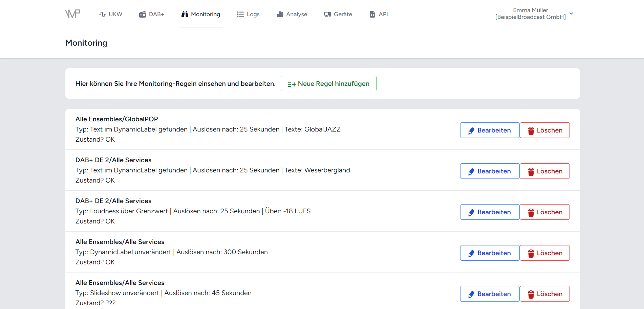Delete the GlobalPOP rule via Löschen

545,130
